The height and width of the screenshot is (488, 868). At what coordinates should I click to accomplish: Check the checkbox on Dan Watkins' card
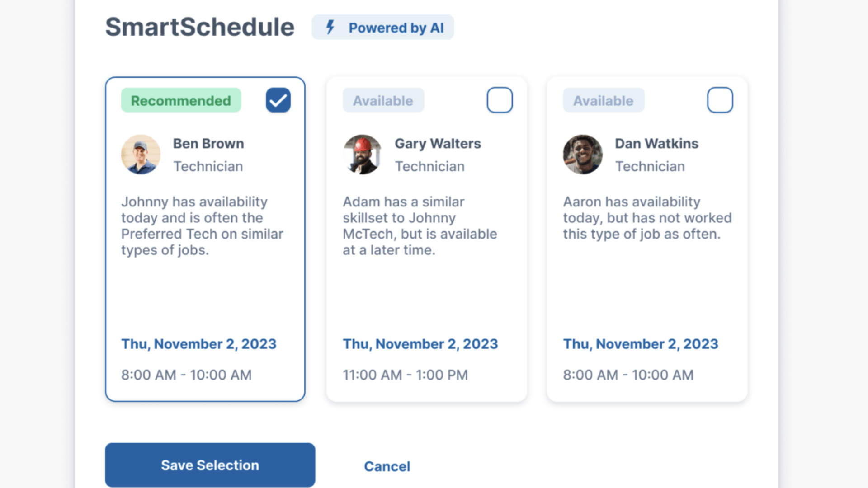(720, 100)
